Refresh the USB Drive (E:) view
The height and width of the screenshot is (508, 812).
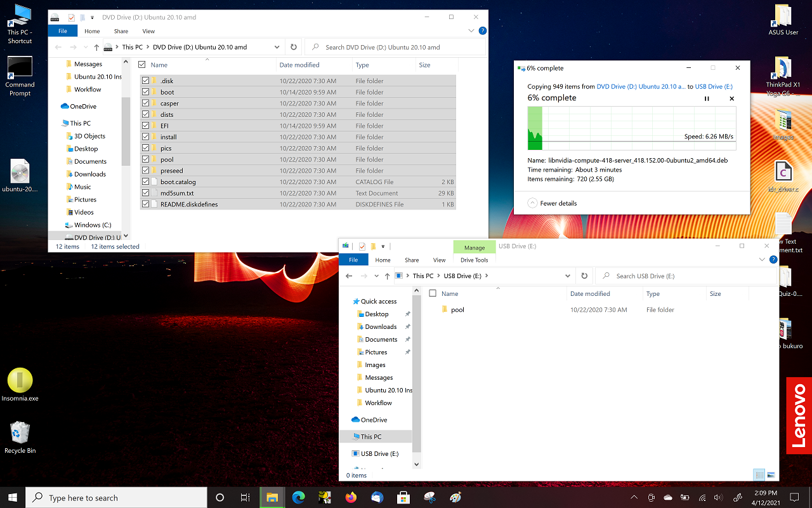point(584,276)
